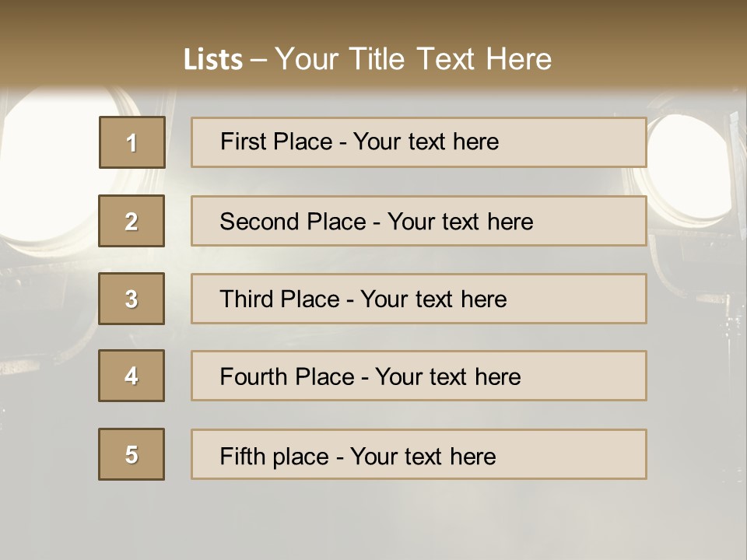
Task: Click the Third Place text box
Action: (419, 299)
